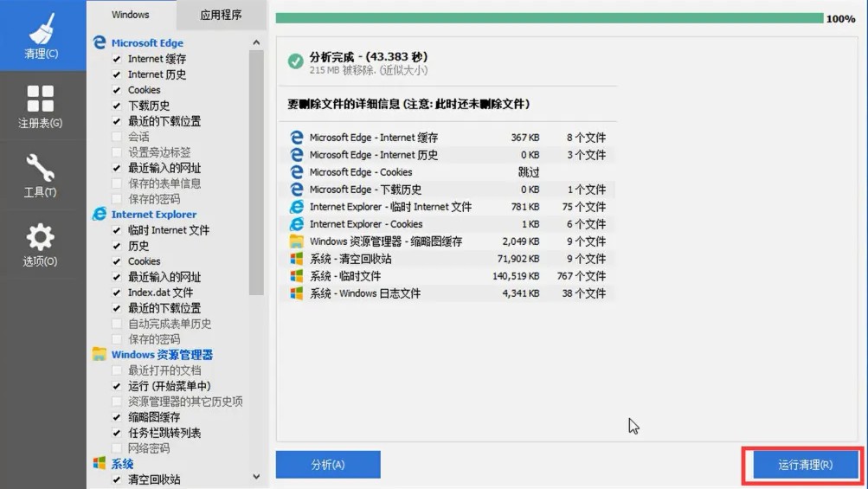This screenshot has width=868, height=489.
Task: Open the 选项 gear icon settings
Action: click(41, 244)
